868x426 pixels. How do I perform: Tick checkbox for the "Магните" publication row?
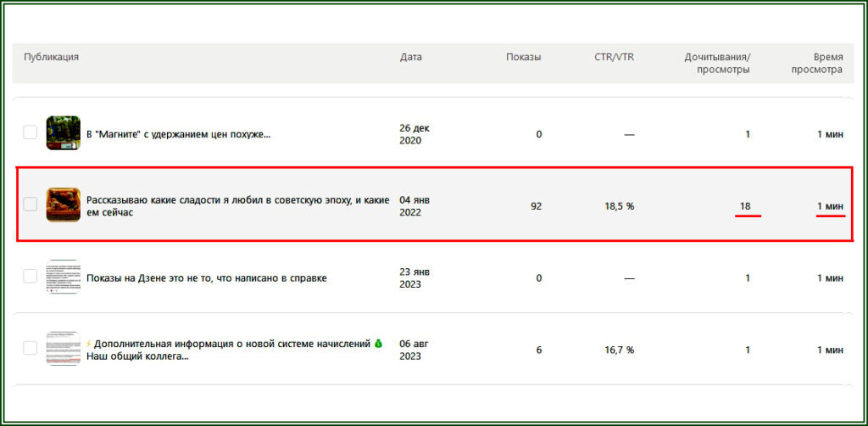pyautogui.click(x=30, y=132)
